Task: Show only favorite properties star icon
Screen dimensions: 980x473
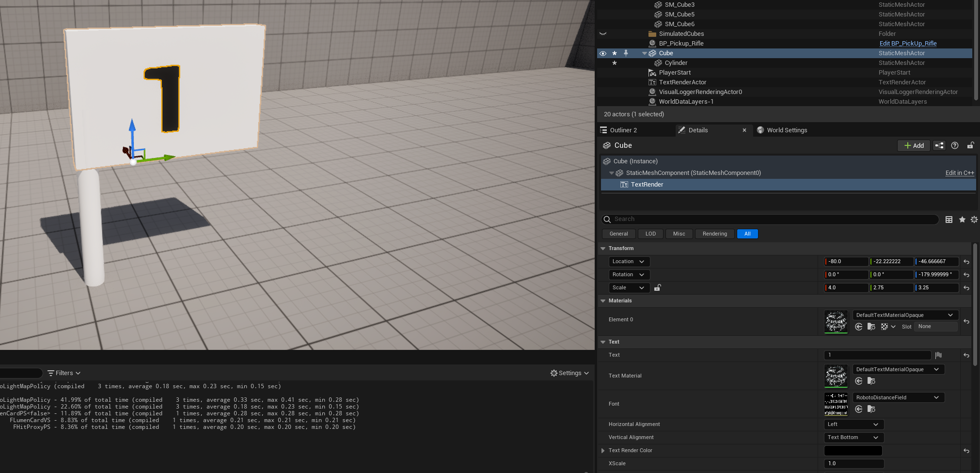Action: [x=962, y=220]
